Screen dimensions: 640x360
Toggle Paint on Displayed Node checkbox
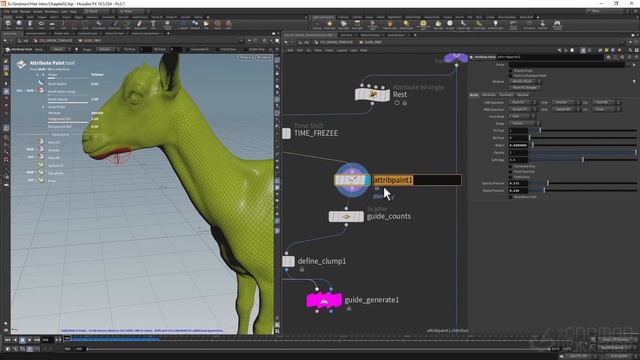[x=511, y=76]
